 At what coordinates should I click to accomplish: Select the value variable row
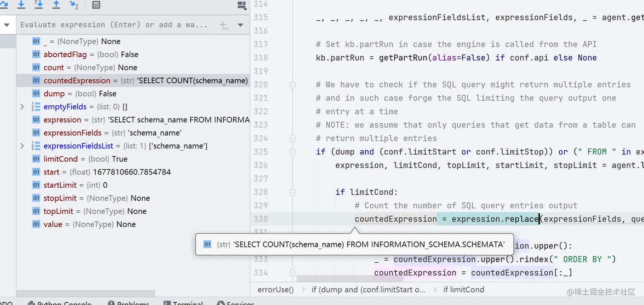(x=133, y=224)
